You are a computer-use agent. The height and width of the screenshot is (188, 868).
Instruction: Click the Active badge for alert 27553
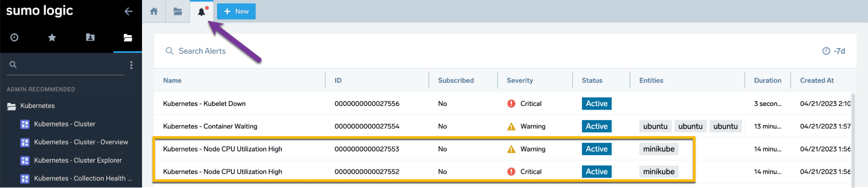coord(597,149)
